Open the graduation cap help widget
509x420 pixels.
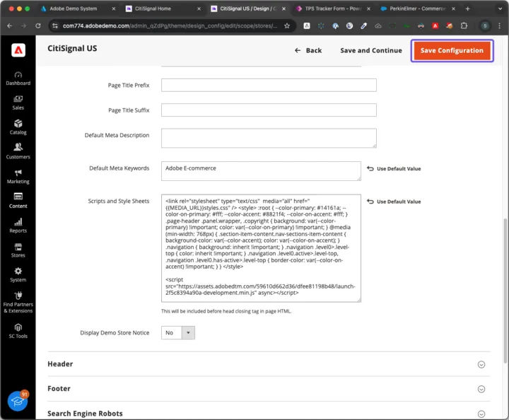point(18,401)
